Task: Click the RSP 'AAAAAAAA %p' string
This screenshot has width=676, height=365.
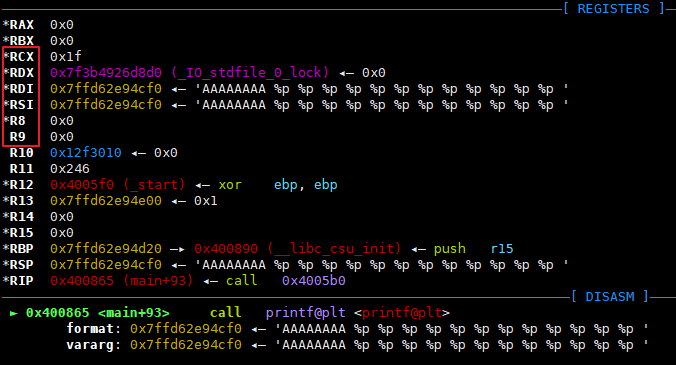Action: coord(382,265)
